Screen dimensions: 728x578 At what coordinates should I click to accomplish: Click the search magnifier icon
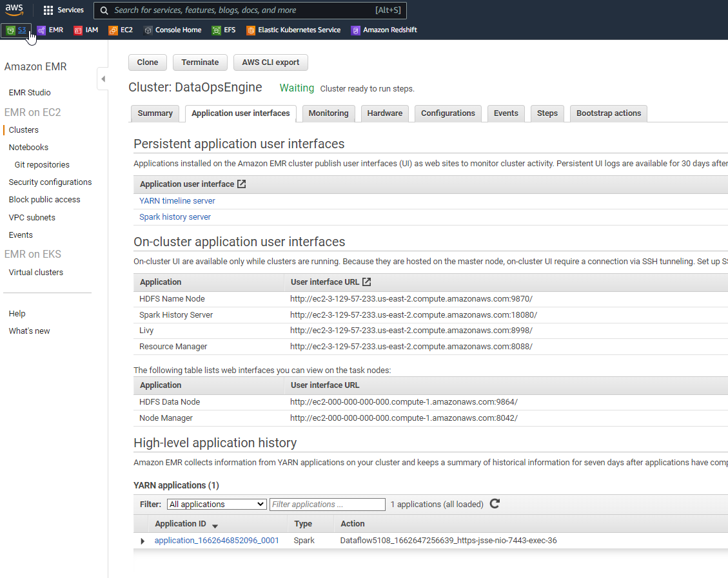point(104,10)
